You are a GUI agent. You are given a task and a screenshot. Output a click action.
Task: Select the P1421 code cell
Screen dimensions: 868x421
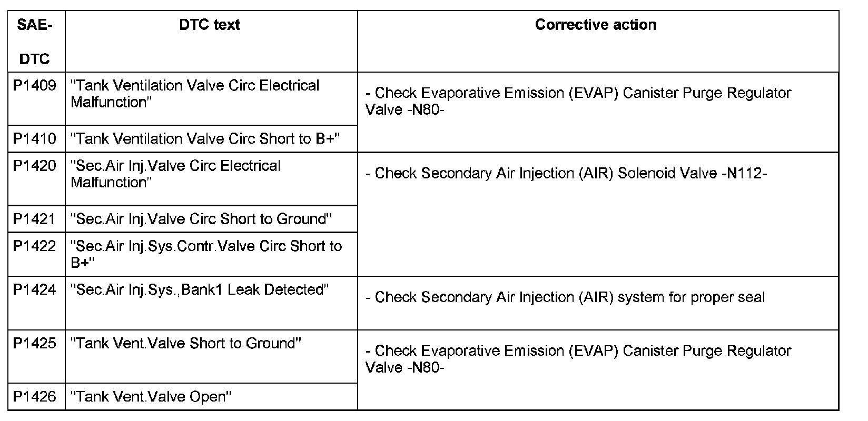pyautogui.click(x=35, y=219)
